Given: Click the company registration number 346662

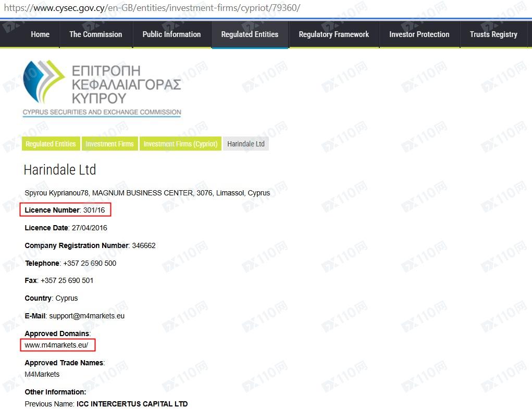Looking at the screenshot, I should [143, 245].
